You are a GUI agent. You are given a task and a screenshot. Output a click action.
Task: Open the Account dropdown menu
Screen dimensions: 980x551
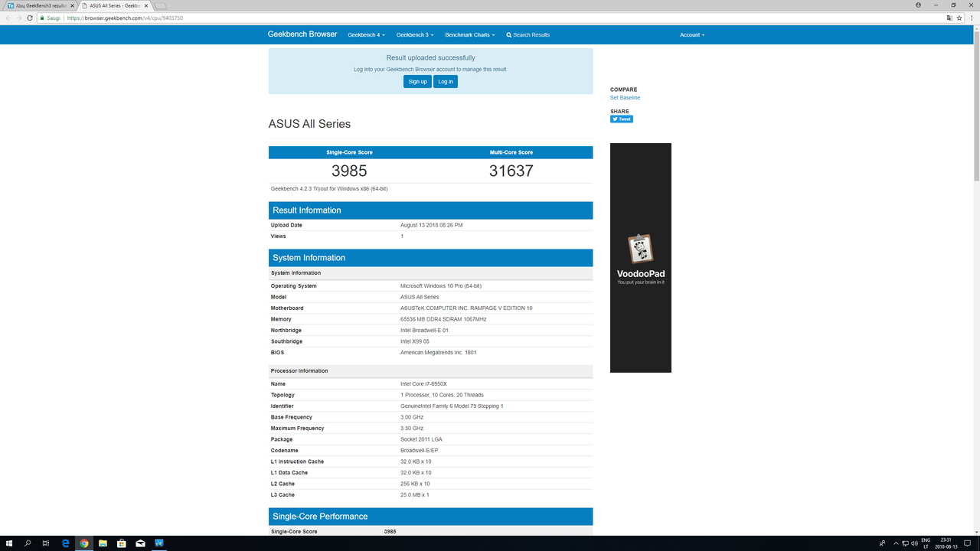click(x=692, y=35)
